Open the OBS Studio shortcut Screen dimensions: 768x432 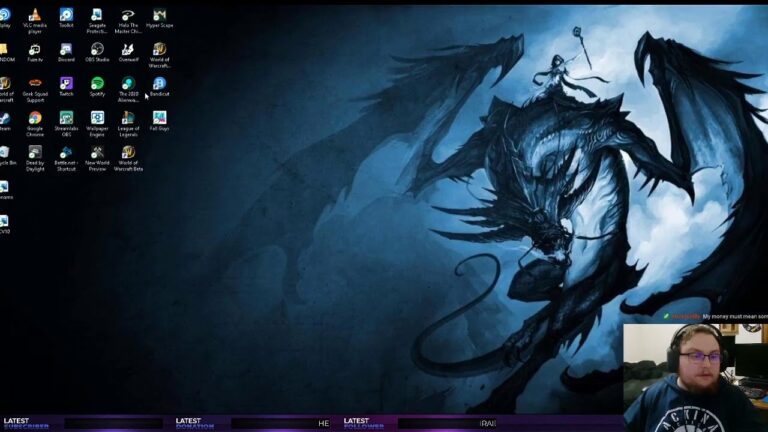click(x=97, y=52)
